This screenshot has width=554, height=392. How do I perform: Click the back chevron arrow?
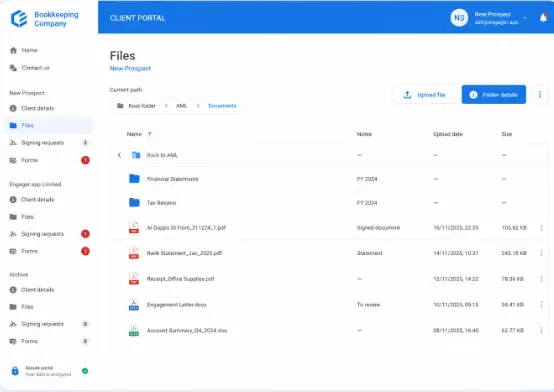point(119,155)
